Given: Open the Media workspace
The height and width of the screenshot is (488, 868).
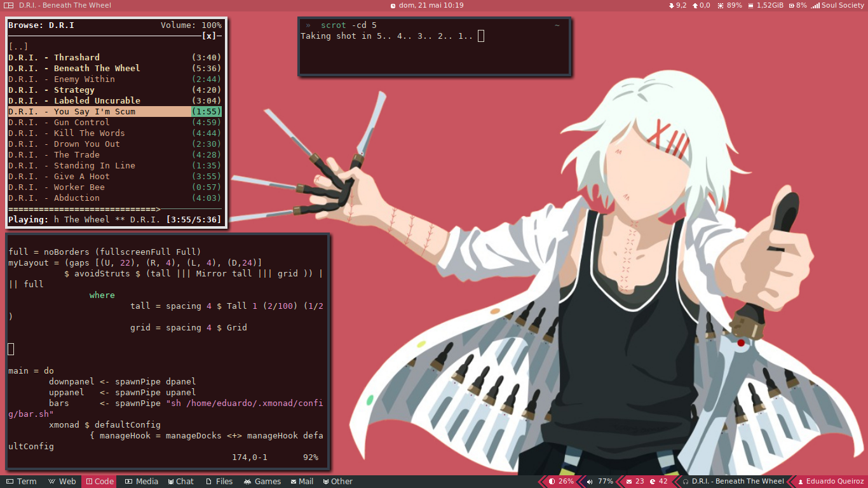Looking at the screenshot, I should 141,482.
